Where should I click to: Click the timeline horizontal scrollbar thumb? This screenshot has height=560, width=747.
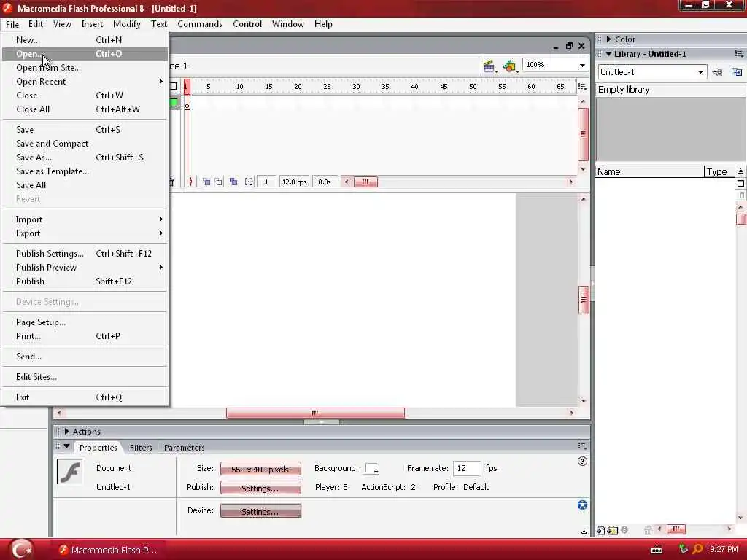pyautogui.click(x=365, y=182)
